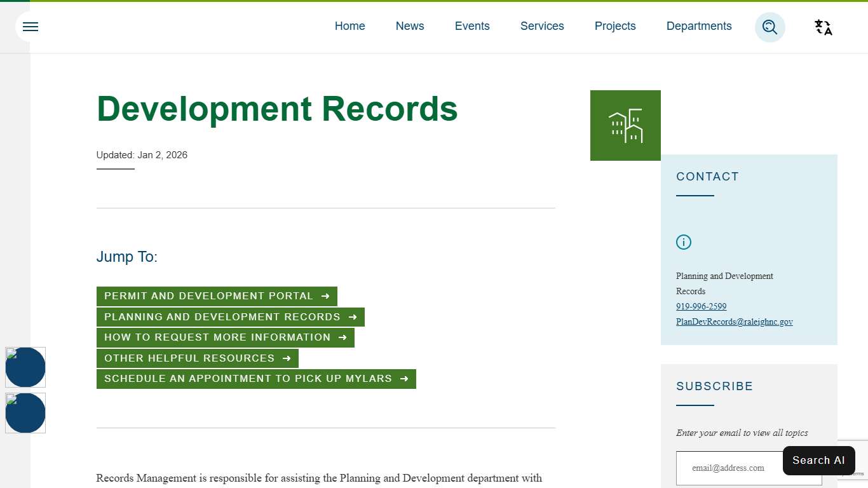Image resolution: width=868 pixels, height=488 pixels.
Task: Click the Search AI button
Action: coord(818,460)
